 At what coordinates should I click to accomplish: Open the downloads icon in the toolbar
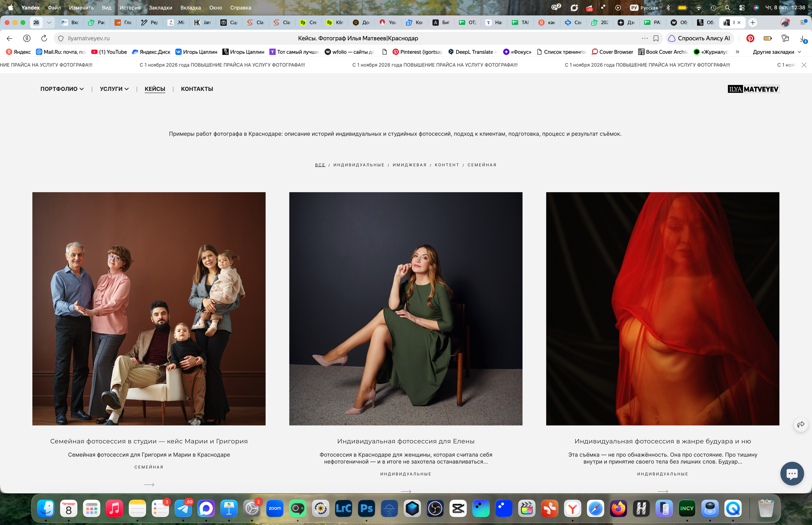click(x=803, y=39)
